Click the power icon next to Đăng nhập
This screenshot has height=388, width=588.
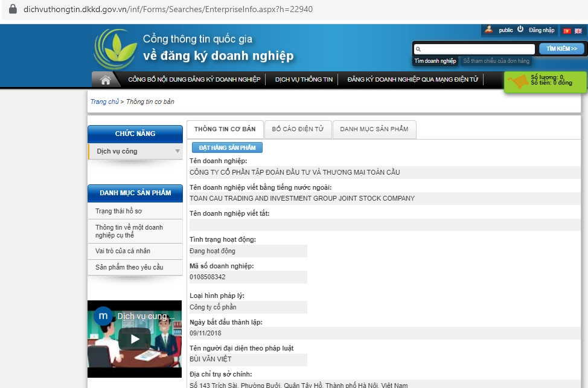(520, 29)
